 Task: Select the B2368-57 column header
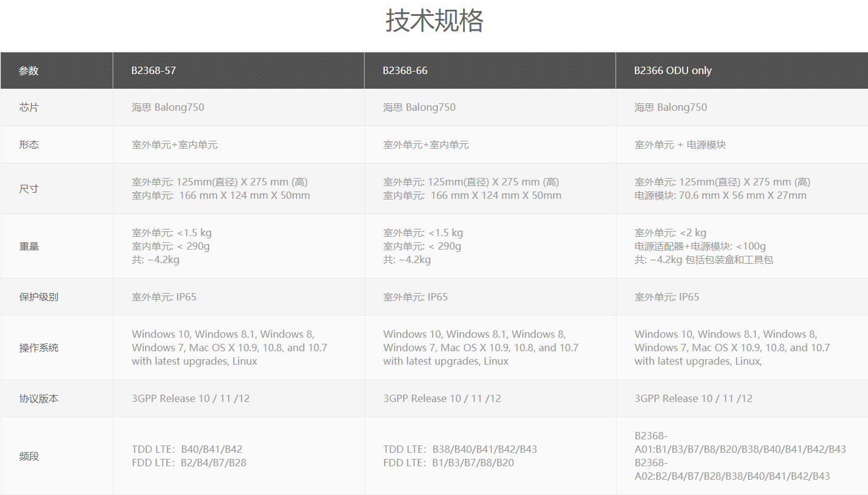point(239,70)
